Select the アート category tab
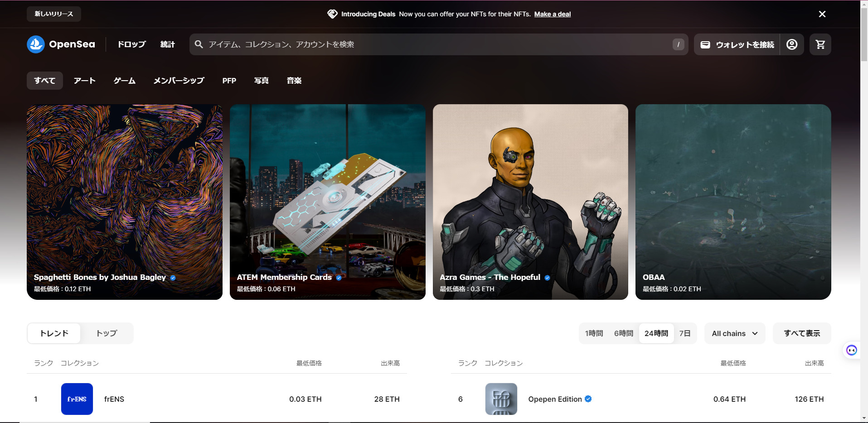 (85, 81)
